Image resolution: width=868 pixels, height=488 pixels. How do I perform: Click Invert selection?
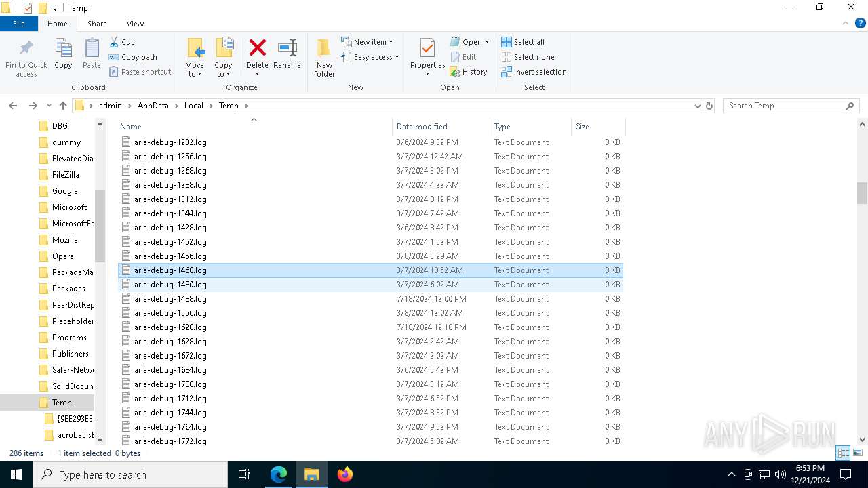534,72
